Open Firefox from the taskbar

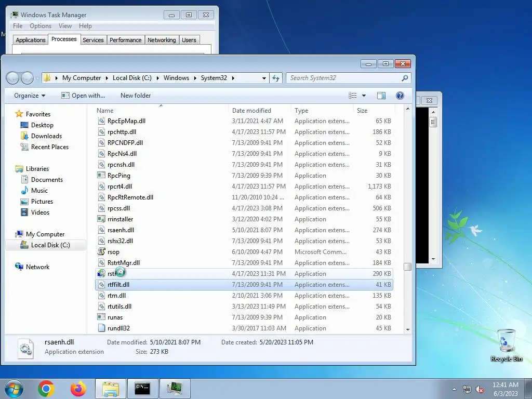[x=78, y=389]
